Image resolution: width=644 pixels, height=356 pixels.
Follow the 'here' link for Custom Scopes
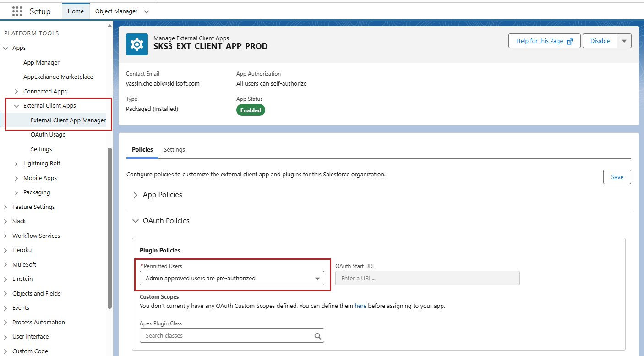pos(360,306)
